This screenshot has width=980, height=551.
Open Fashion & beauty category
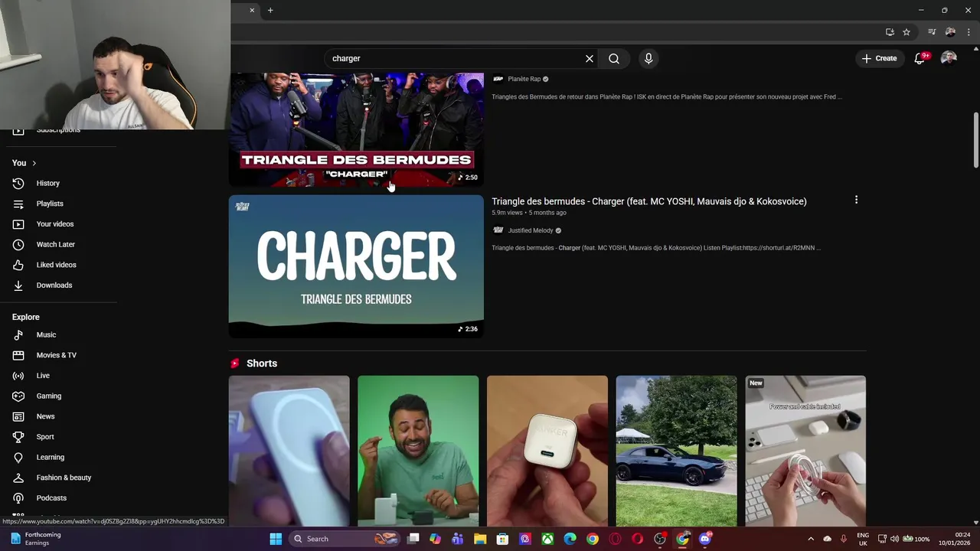pos(64,478)
